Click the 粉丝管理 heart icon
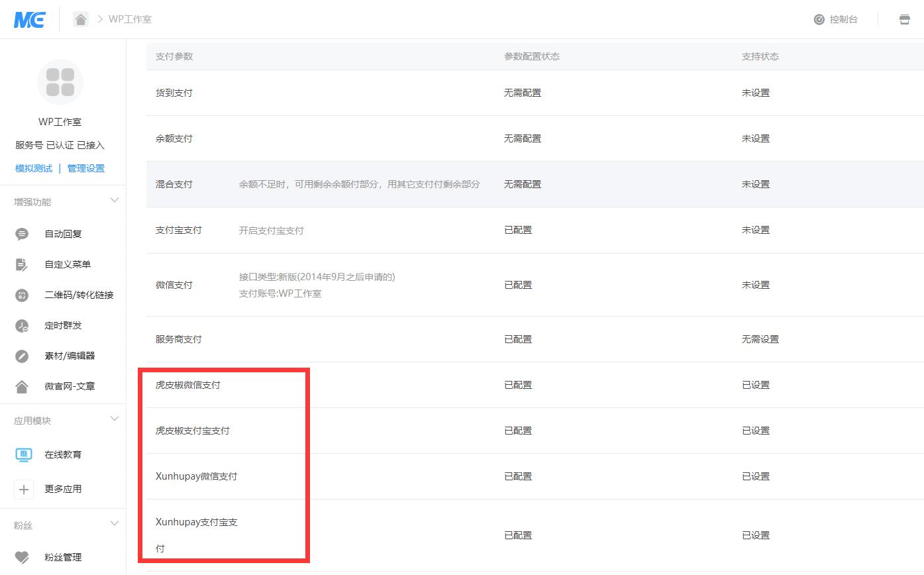This screenshot has height=575, width=924. click(x=22, y=557)
